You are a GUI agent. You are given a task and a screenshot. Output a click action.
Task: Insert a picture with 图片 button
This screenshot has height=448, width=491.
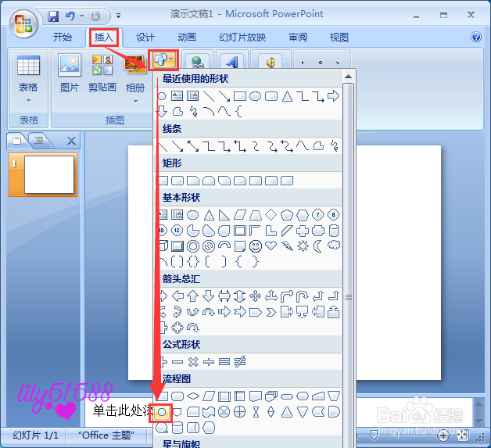click(70, 73)
